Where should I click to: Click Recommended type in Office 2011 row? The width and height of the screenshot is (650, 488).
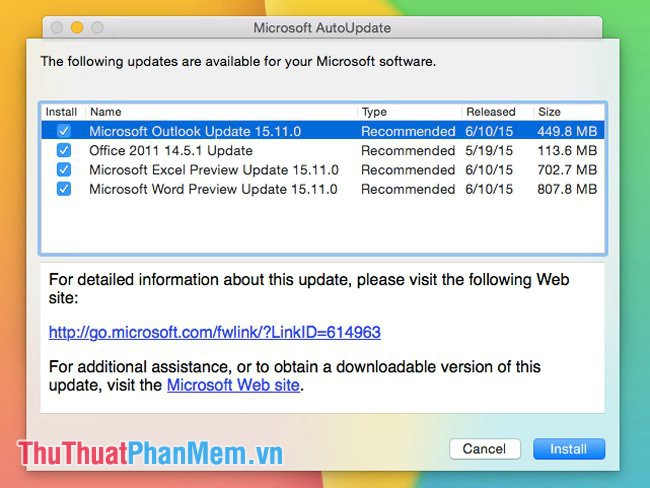coord(408,151)
